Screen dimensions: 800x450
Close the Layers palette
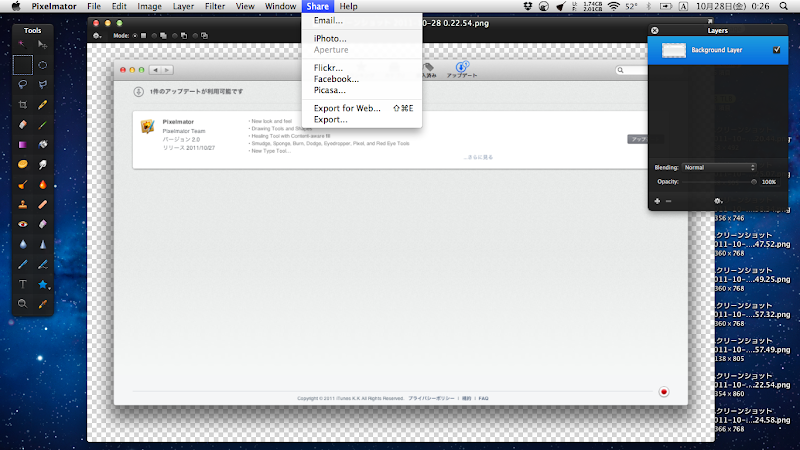[x=655, y=31]
